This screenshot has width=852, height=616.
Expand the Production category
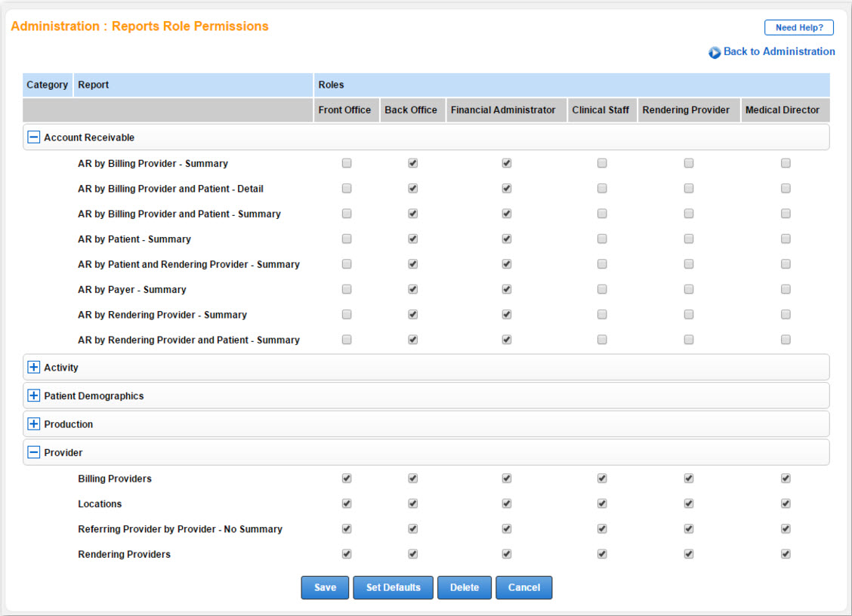[x=33, y=424]
